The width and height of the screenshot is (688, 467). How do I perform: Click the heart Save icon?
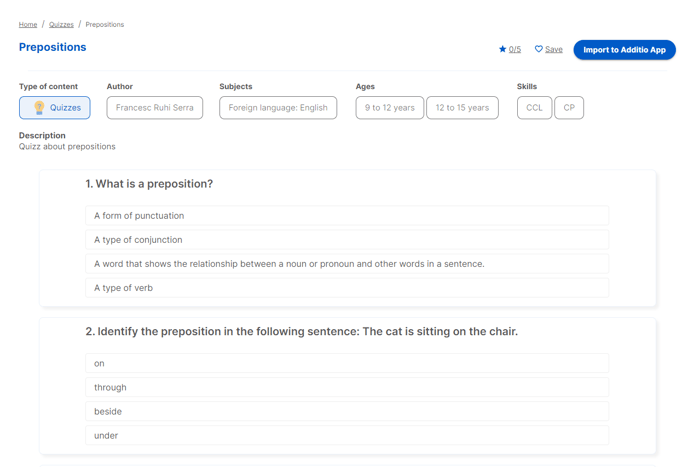click(538, 49)
